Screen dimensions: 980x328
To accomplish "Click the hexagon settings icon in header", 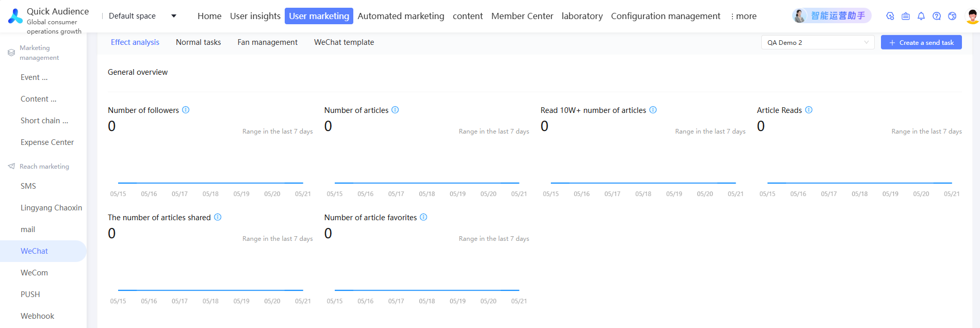I will click(x=890, y=16).
